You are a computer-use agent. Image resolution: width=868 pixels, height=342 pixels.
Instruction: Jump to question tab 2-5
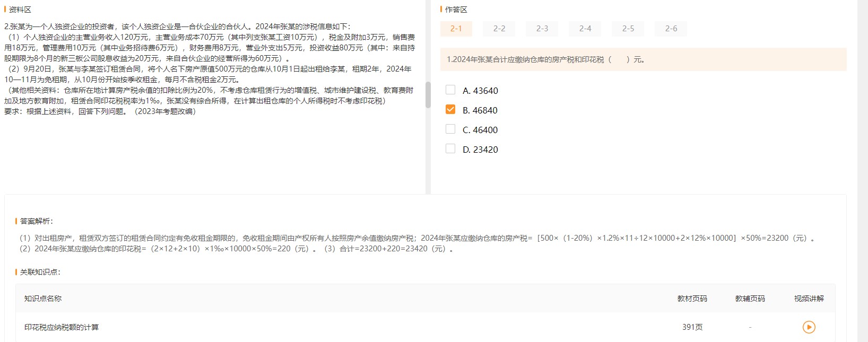pos(628,29)
